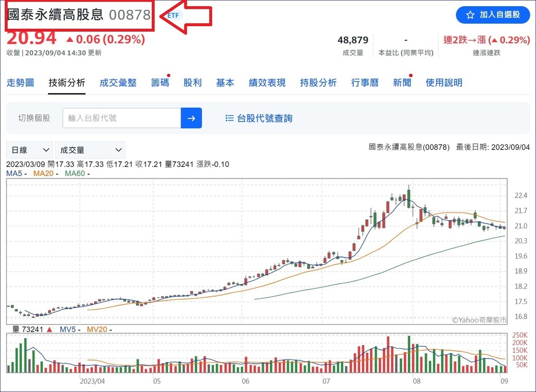Viewport: 536px width, 392px height.
Task: Click the 48,879 成交量 value
Action: 353,40
